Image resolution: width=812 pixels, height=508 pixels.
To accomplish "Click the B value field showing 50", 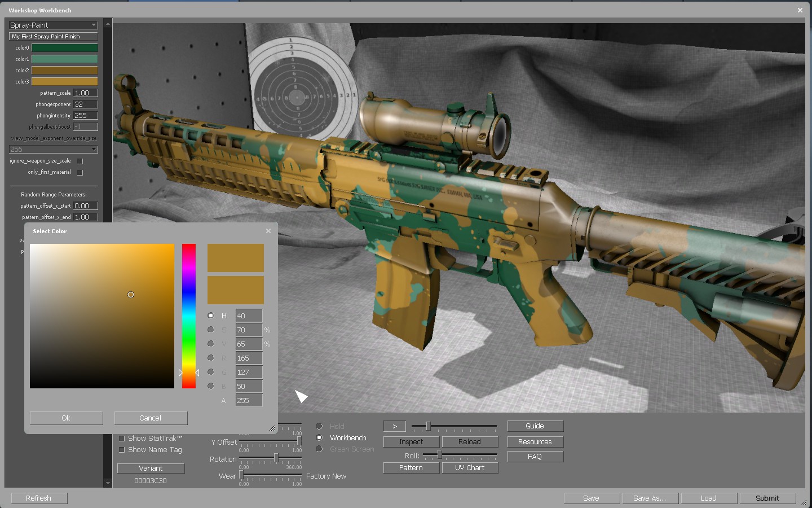I will pos(249,386).
